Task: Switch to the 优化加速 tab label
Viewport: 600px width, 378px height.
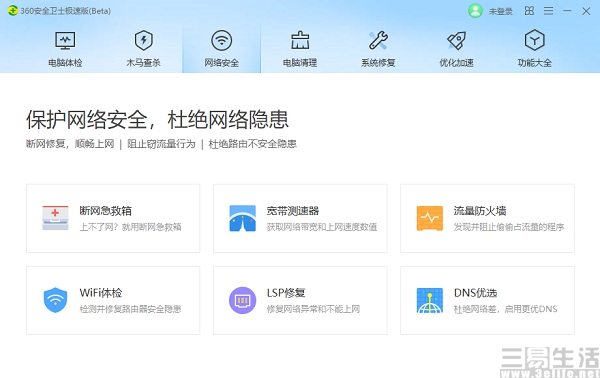Action: (457, 63)
